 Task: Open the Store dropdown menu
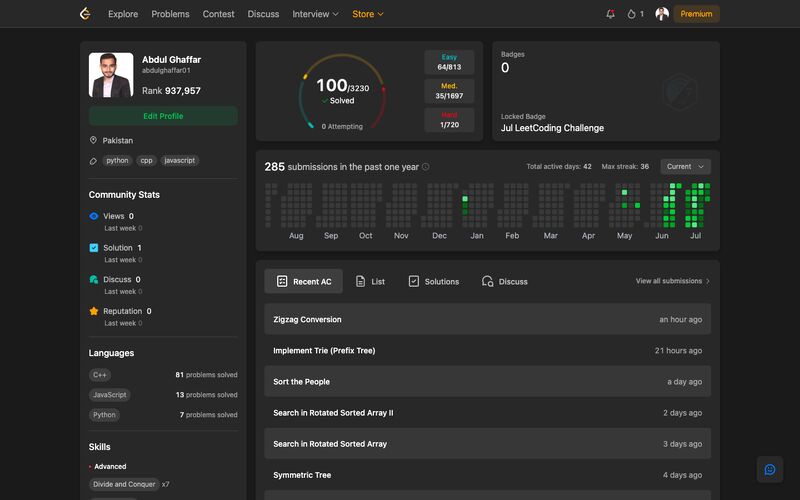[368, 14]
